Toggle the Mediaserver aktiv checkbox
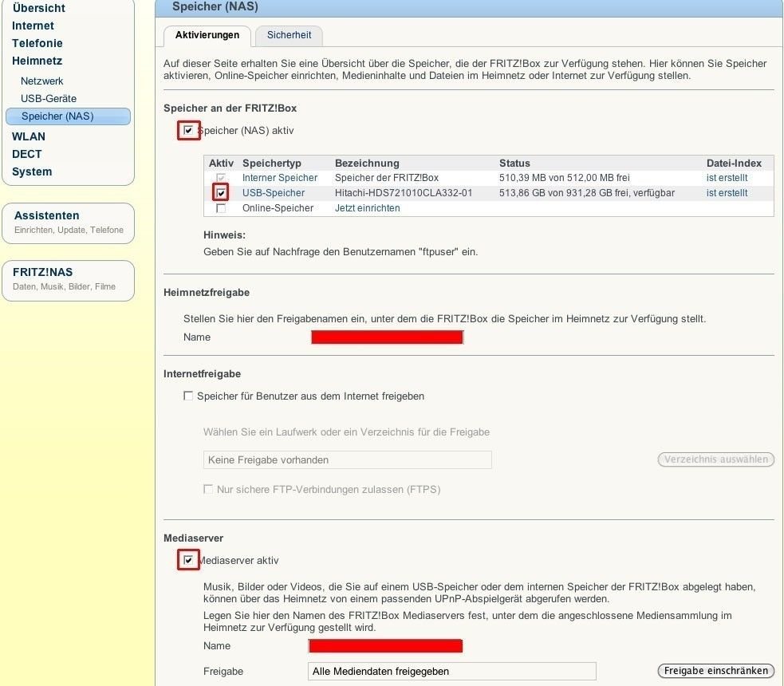Image resolution: width=784 pixels, height=686 pixels. (188, 560)
